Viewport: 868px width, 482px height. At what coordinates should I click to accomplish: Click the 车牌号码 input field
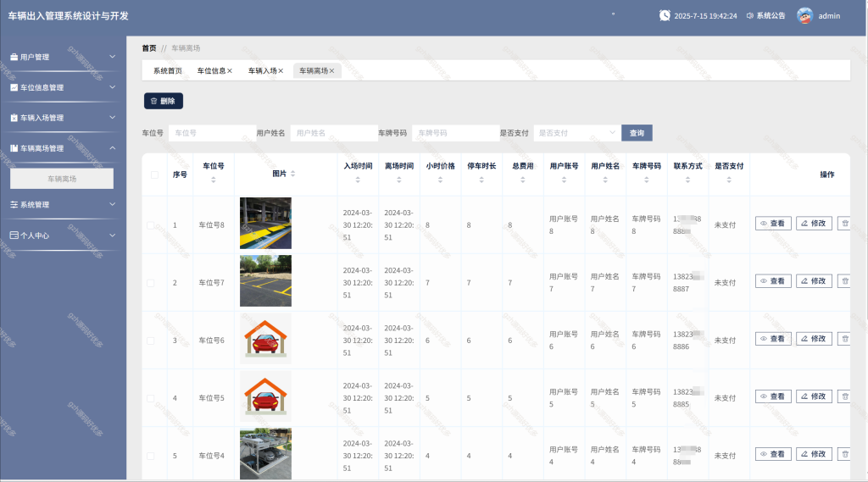[x=455, y=133]
